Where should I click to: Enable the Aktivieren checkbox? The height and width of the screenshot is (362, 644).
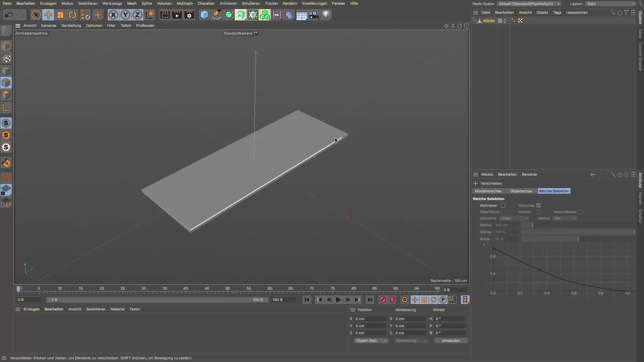503,205
